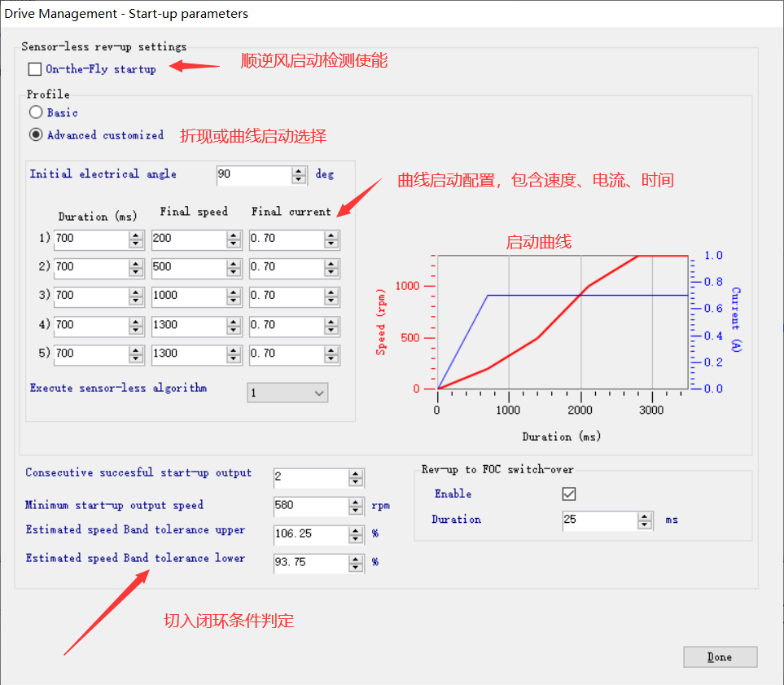Increment row 3 Final current with the up arrow
The image size is (784, 685).
331,292
